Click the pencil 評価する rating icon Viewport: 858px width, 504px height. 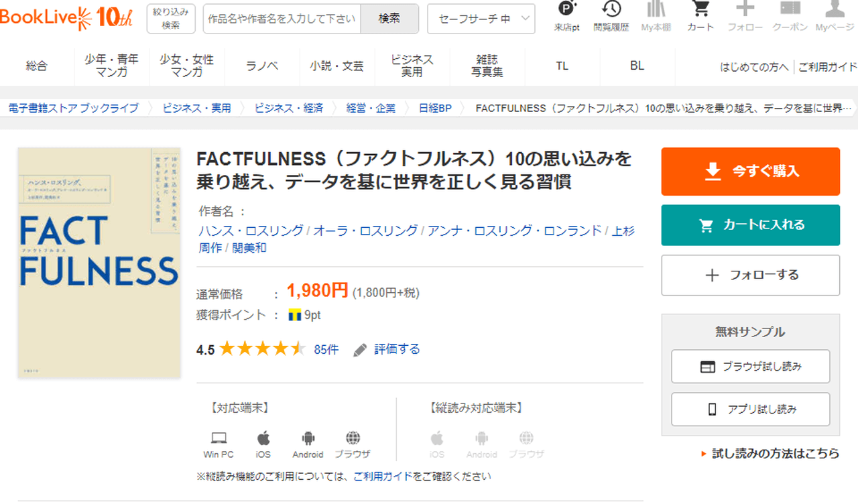361,349
